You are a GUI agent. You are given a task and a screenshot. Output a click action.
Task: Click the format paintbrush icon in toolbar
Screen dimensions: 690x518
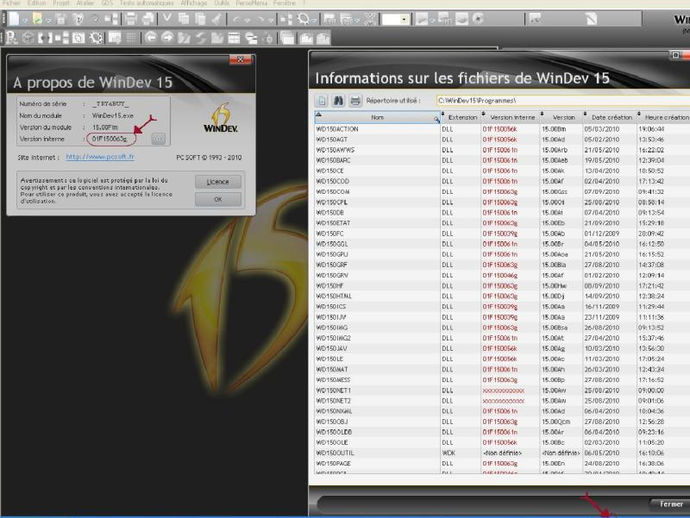click(x=216, y=19)
